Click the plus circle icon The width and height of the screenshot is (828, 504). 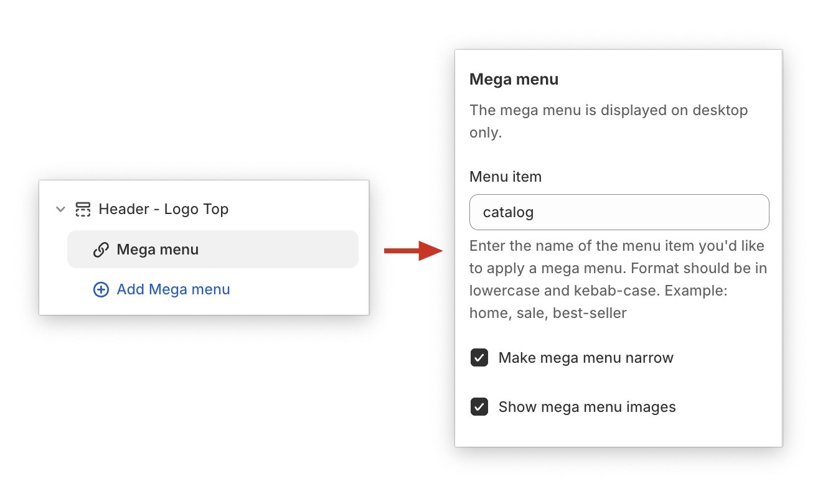pyautogui.click(x=101, y=289)
